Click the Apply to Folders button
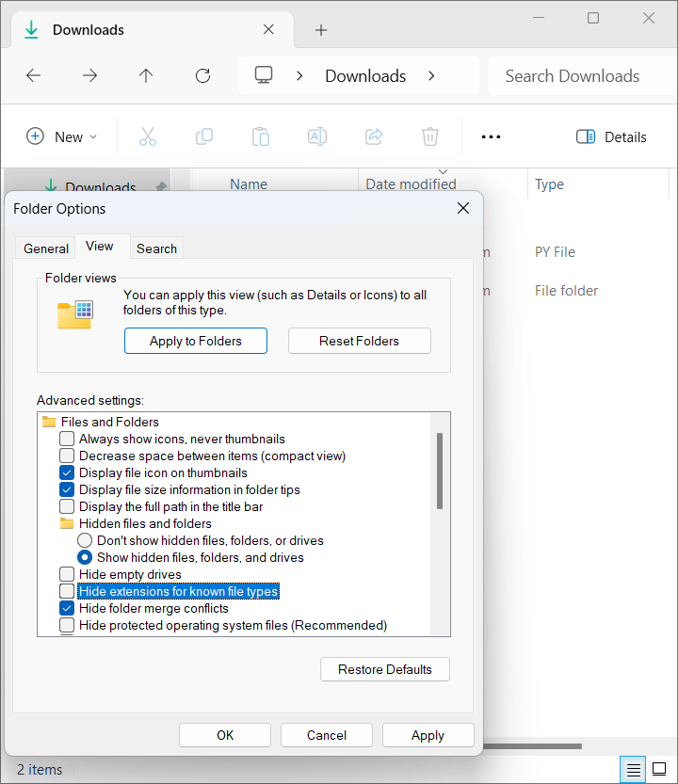Image resolution: width=678 pixels, height=784 pixels. [x=196, y=341]
